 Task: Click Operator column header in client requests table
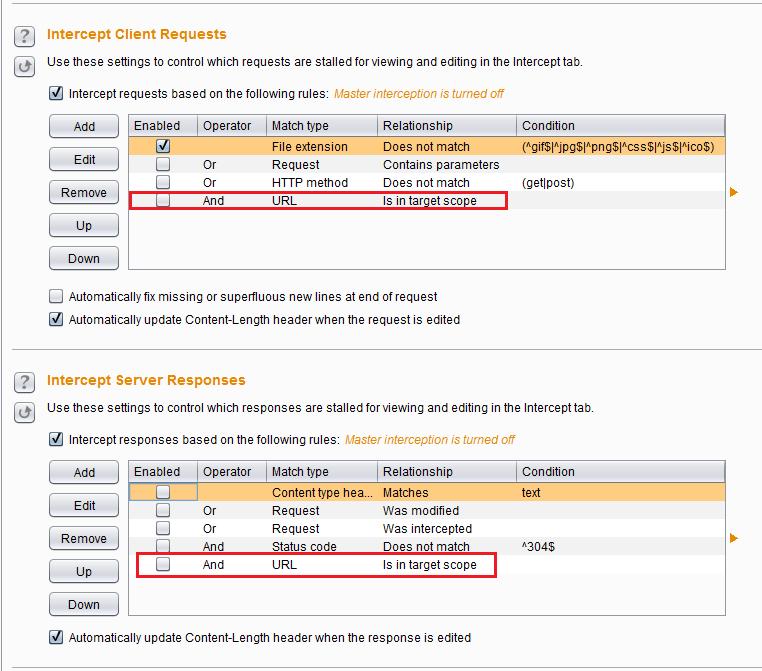point(232,126)
